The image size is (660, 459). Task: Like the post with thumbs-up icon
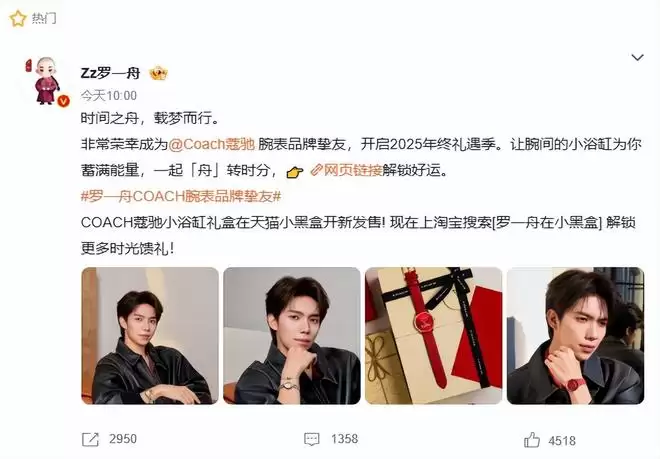tap(532, 440)
